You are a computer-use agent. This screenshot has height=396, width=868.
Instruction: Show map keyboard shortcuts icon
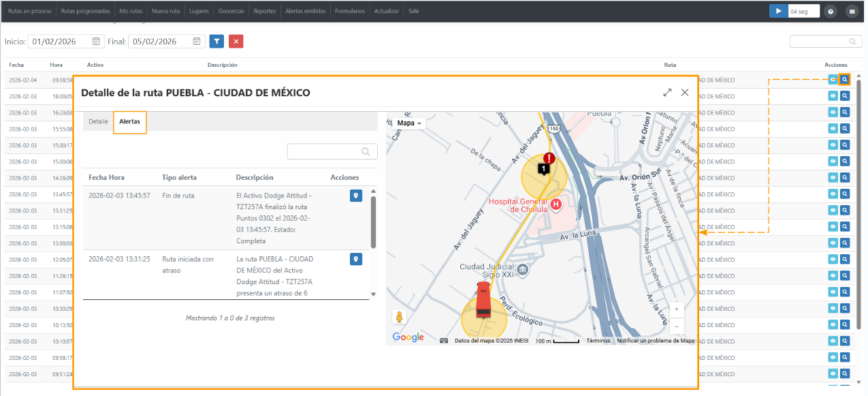pos(444,341)
